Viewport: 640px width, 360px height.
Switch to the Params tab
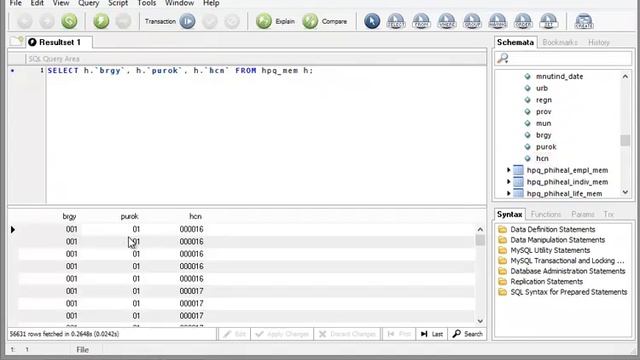click(582, 214)
